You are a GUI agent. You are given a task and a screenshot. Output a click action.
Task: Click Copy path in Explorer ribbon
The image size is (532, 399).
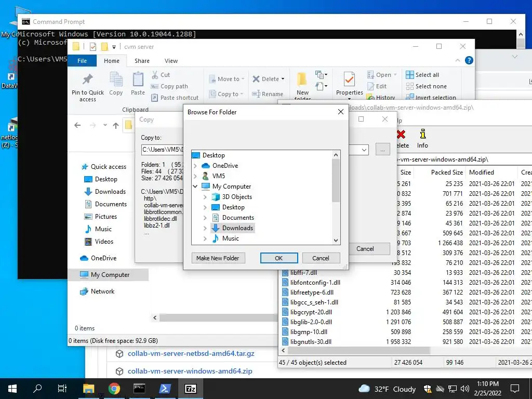(x=169, y=86)
